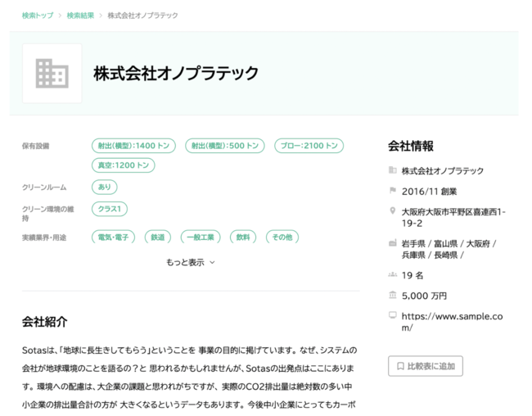Click the クラス1 clean environment tag
The height and width of the screenshot is (416, 532).
click(x=109, y=209)
